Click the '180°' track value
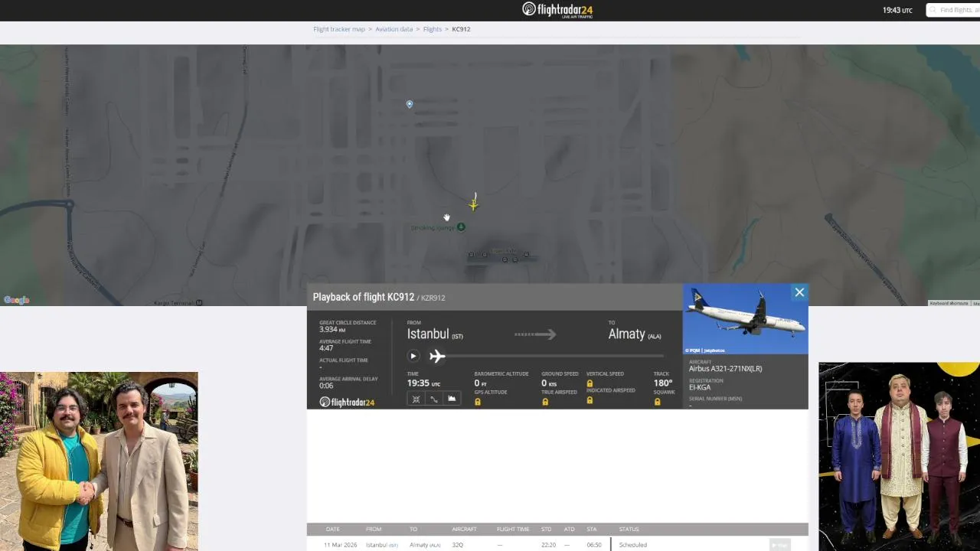The image size is (980, 551). click(x=663, y=383)
